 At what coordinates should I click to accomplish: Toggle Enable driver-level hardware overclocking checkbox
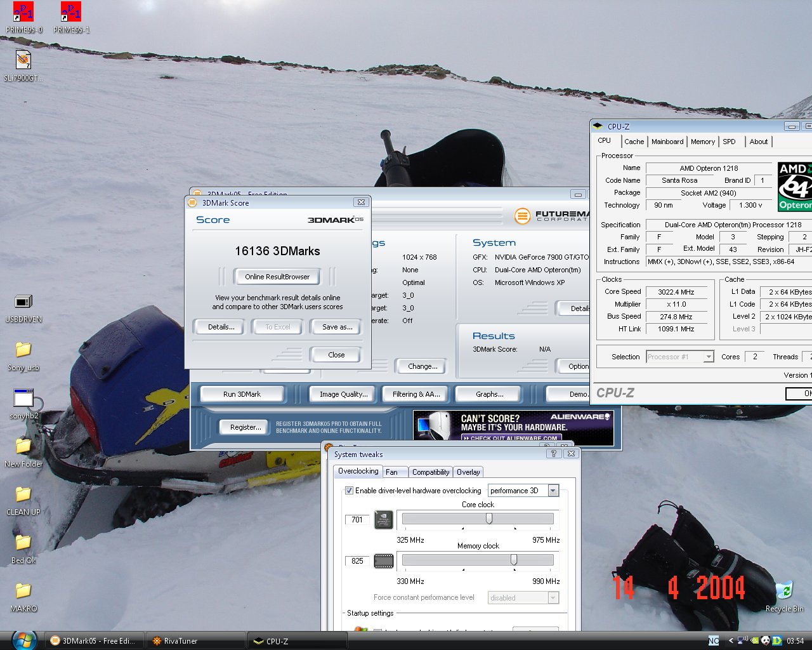(x=349, y=491)
